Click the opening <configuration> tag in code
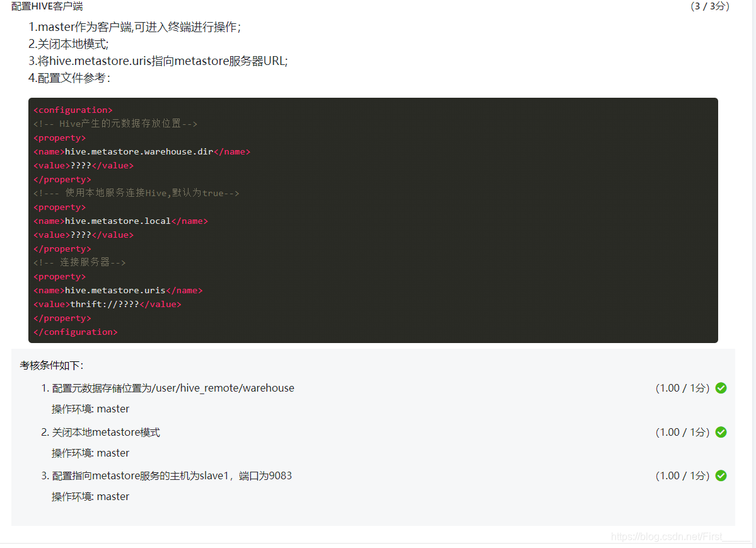Screen dimensions: 756x548 point(73,110)
